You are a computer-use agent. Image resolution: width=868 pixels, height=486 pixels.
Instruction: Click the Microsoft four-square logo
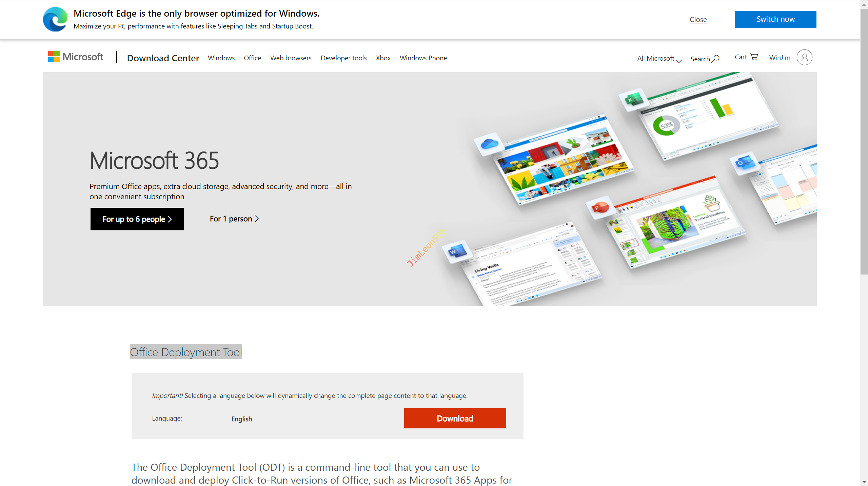pyautogui.click(x=54, y=57)
